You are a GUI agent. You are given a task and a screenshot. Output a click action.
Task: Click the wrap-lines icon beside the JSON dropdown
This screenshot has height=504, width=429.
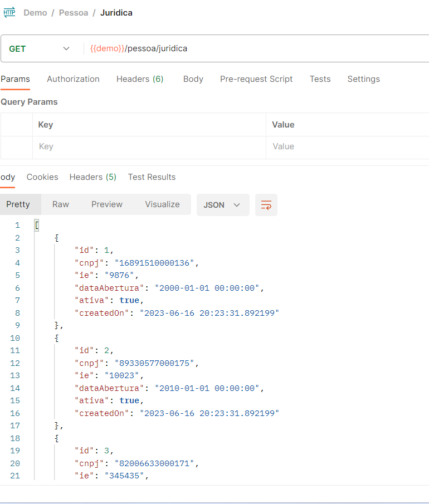pos(266,205)
